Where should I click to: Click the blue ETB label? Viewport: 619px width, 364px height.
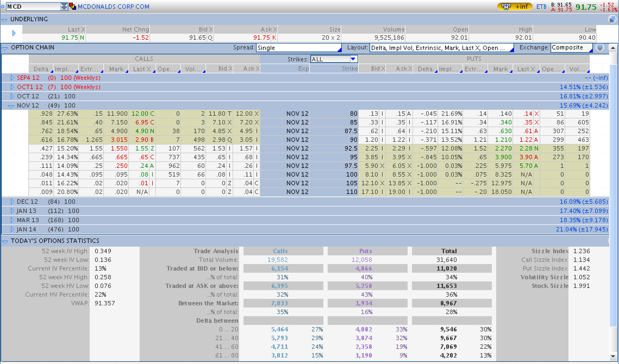541,7
